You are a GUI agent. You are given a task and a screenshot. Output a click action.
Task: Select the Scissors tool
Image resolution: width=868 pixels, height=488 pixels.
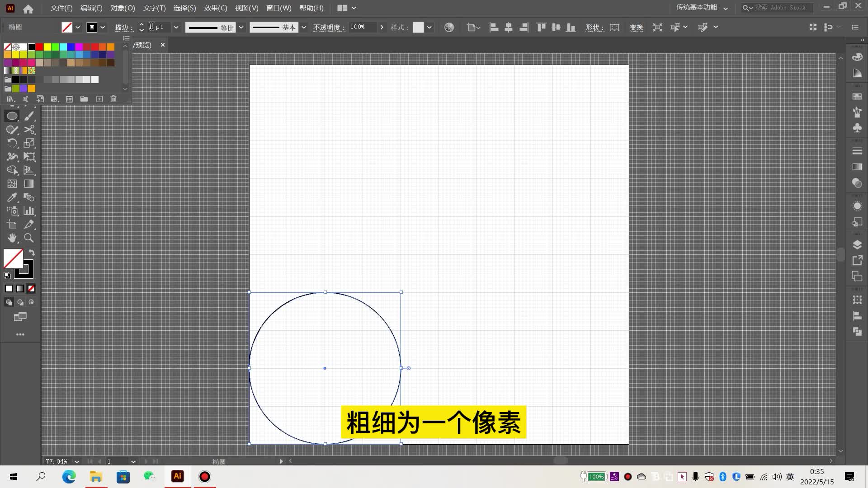coord(29,130)
